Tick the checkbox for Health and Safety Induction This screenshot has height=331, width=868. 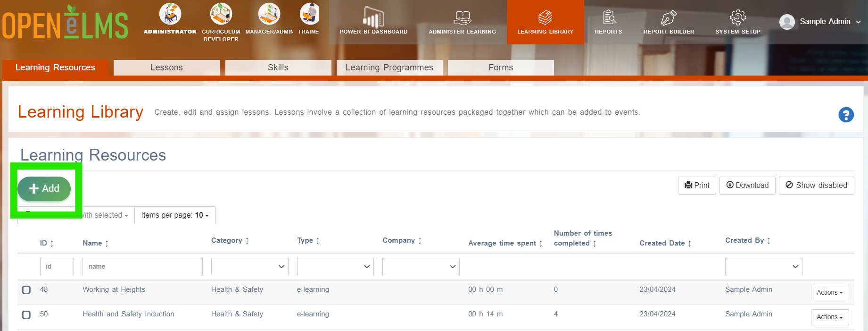(26, 314)
